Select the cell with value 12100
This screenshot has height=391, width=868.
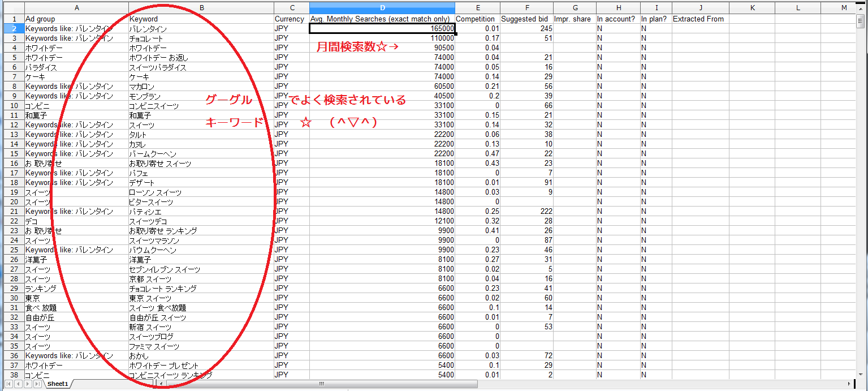pyautogui.click(x=382, y=221)
